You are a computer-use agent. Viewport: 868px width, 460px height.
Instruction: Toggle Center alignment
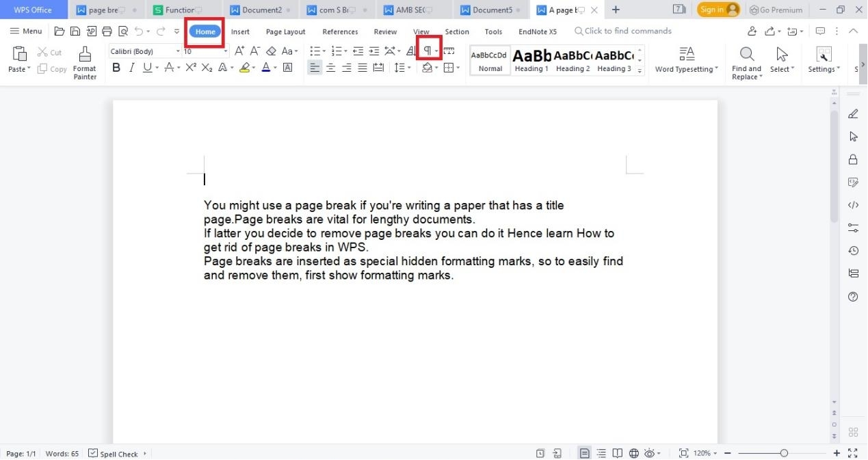[331, 68]
